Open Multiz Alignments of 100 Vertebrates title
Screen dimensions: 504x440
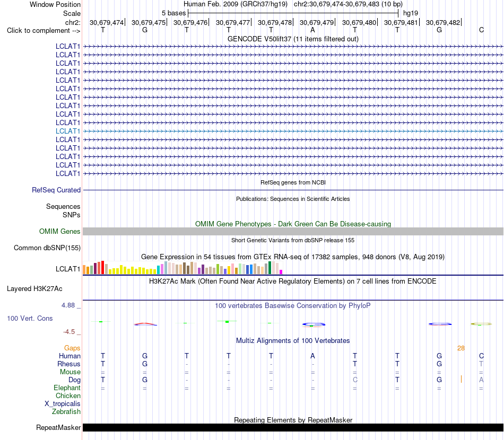pos(293,340)
